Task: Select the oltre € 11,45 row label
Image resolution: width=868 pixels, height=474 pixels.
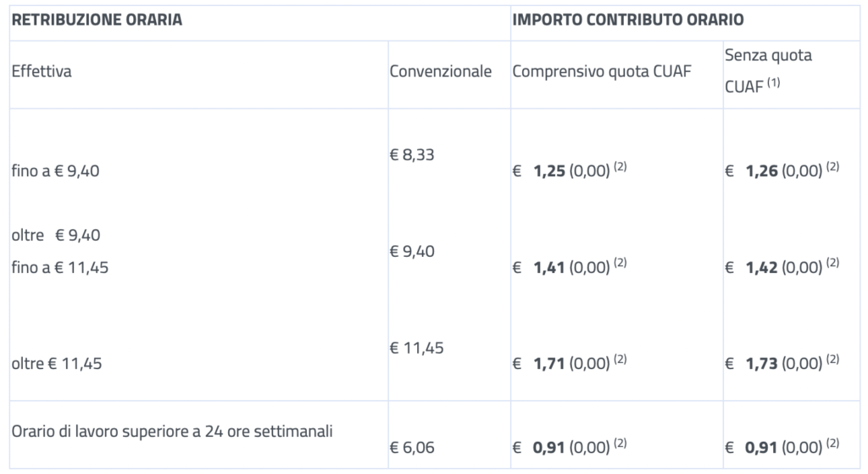Action: [57, 364]
